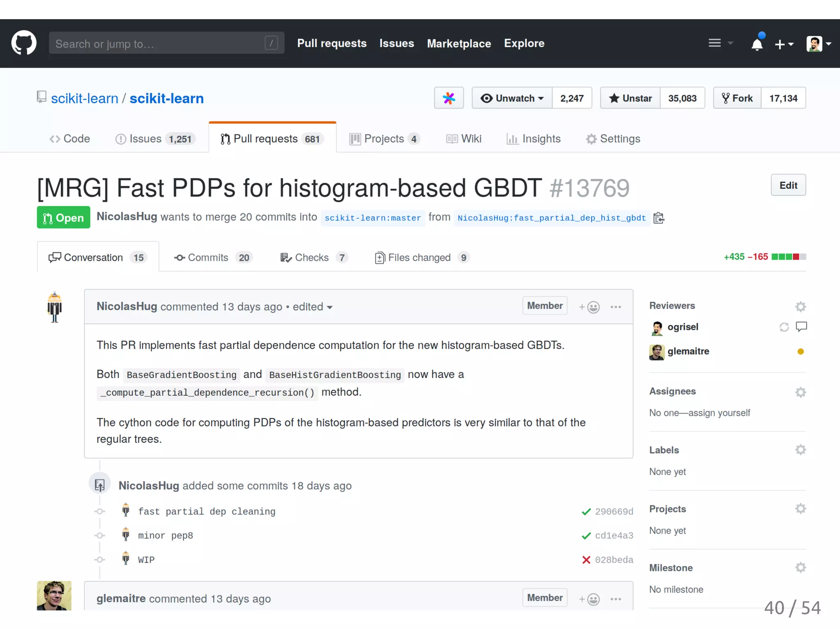Click the Edit title button
Viewport: 840px width, 630px height.
click(788, 185)
